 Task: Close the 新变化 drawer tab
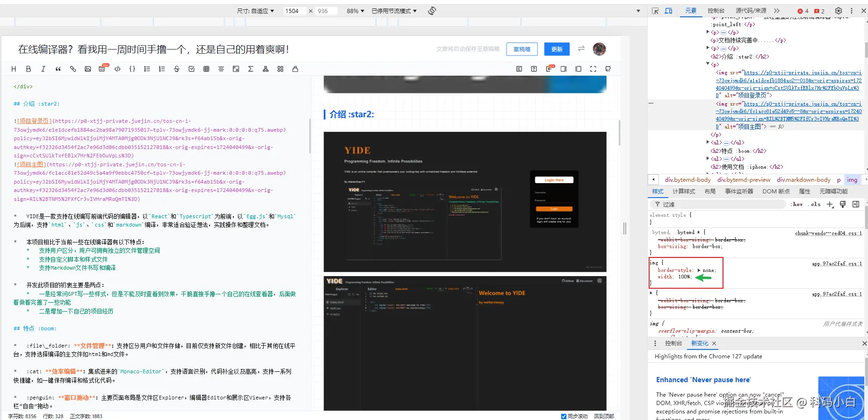tap(714, 343)
